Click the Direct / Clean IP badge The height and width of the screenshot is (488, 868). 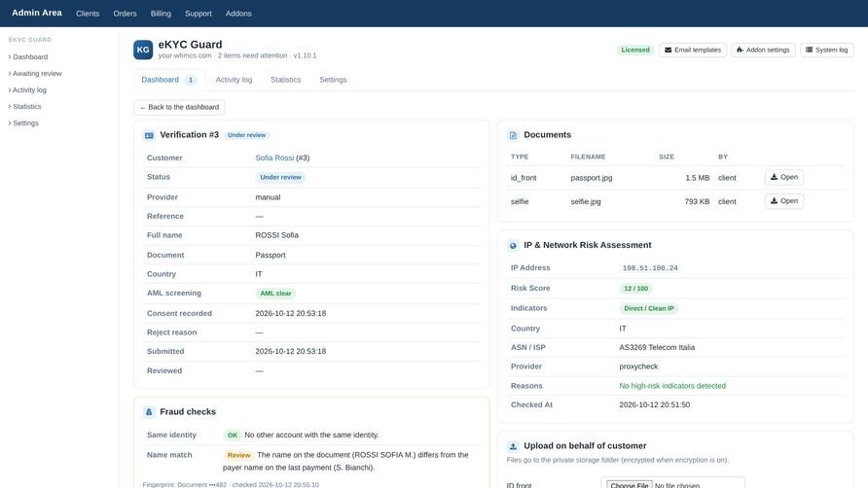pos(649,308)
